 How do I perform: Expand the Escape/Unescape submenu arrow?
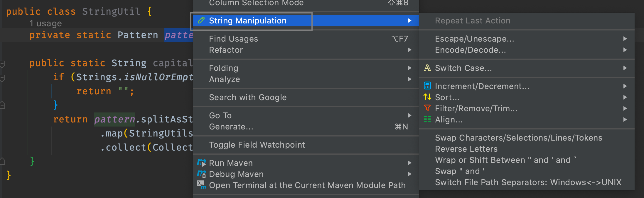pos(625,38)
